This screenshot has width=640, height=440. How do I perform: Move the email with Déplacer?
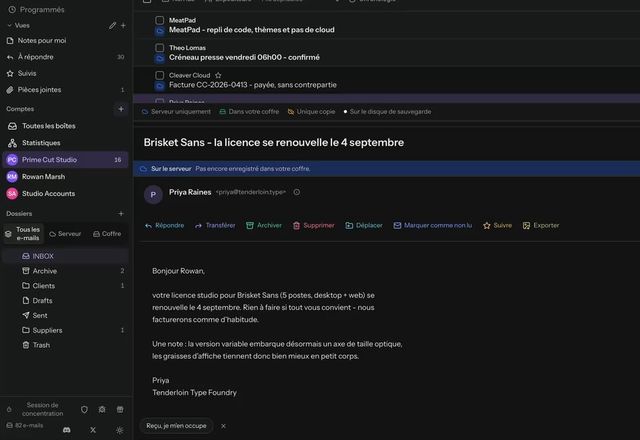coord(364,225)
